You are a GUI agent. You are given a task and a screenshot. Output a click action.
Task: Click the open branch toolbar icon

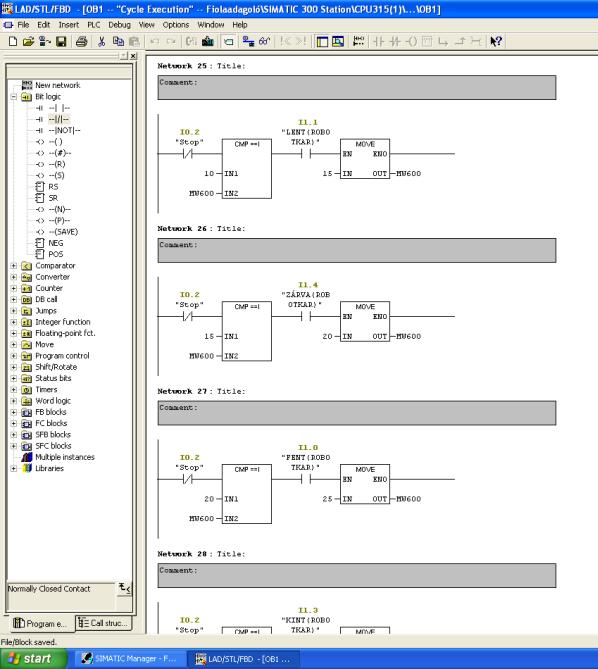point(443,41)
